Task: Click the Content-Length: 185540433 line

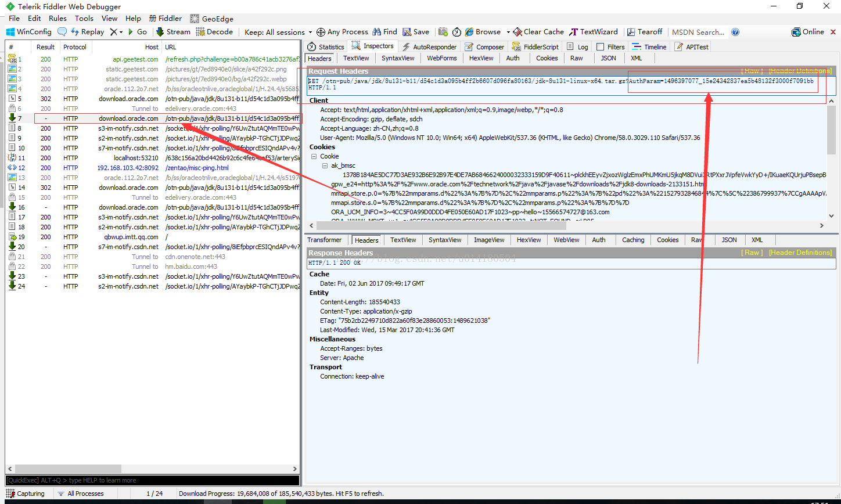Action: tap(360, 302)
